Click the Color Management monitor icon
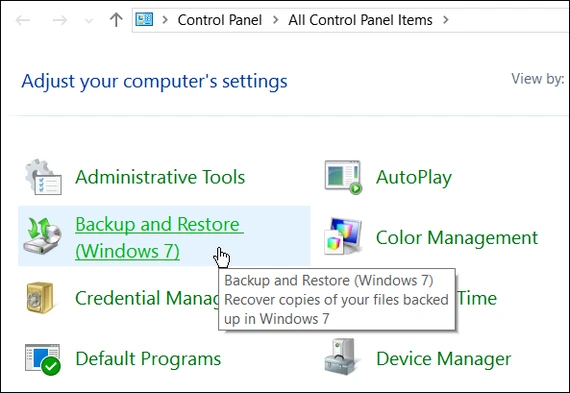Viewport: 570px width, 393px height. [343, 236]
